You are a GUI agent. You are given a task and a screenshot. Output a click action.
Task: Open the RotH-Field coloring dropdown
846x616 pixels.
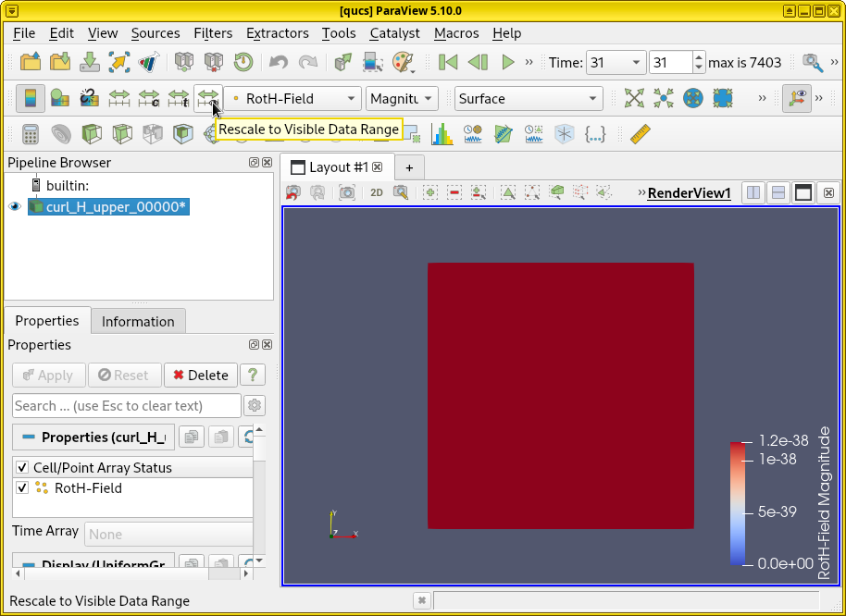292,99
